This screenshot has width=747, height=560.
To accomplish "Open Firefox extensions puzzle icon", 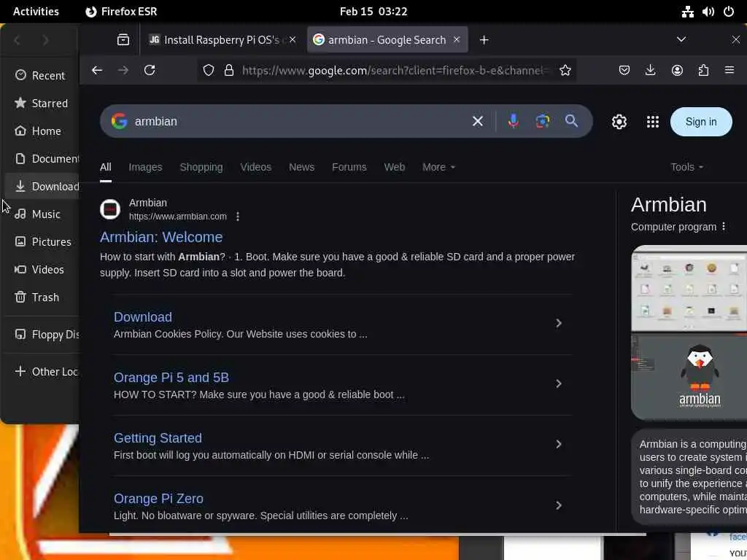I will coord(703,71).
